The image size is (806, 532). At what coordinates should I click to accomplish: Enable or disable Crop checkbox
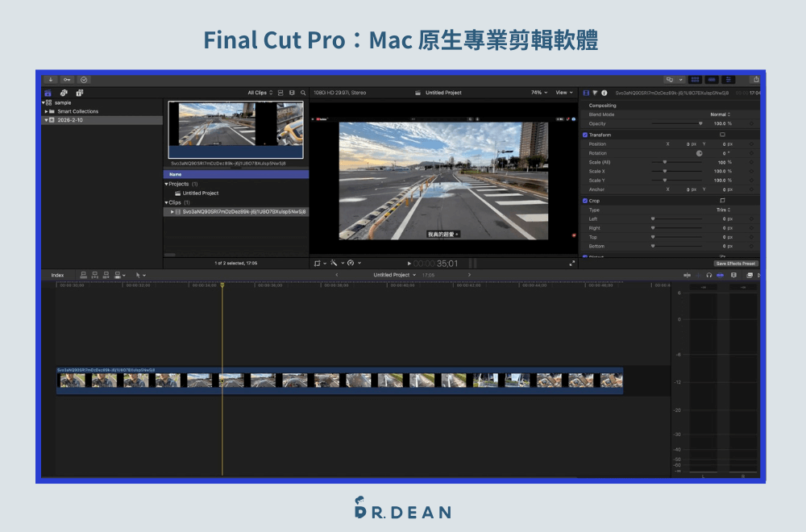pos(585,201)
